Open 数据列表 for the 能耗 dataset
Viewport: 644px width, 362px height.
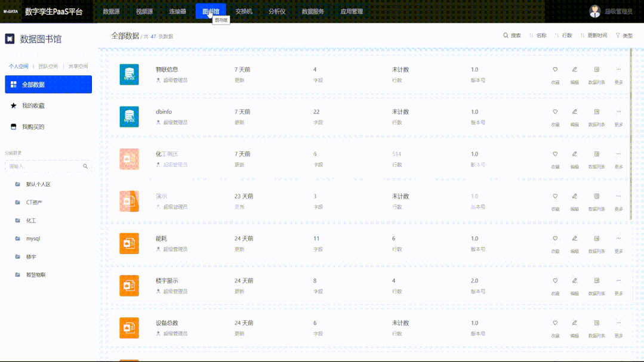tap(596, 239)
